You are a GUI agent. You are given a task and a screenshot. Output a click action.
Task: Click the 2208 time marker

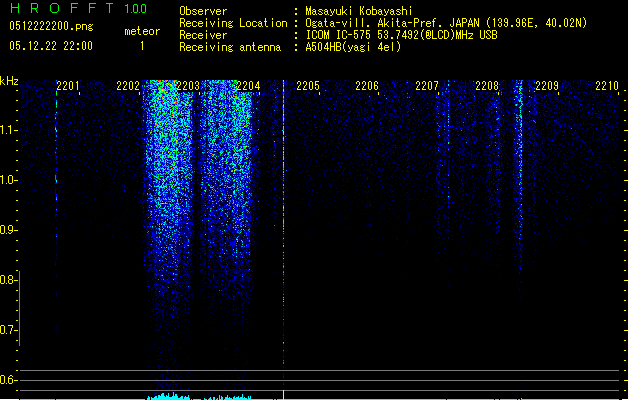[487, 85]
